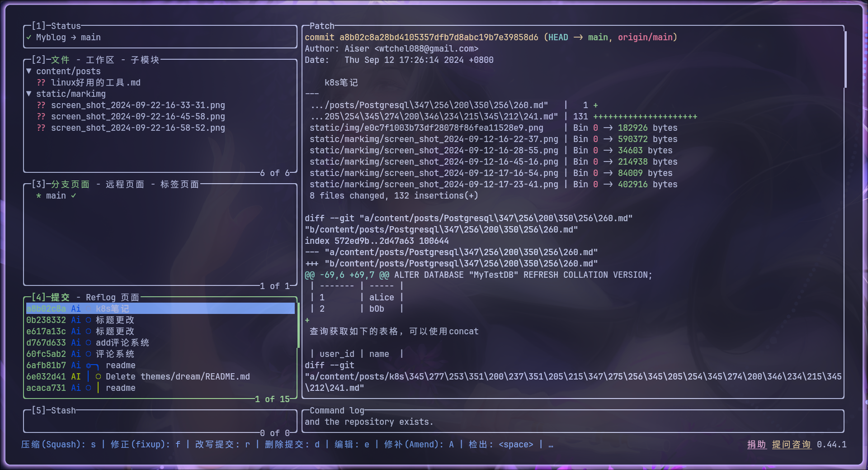Click the Patch panel scrollbar

(x=845, y=59)
